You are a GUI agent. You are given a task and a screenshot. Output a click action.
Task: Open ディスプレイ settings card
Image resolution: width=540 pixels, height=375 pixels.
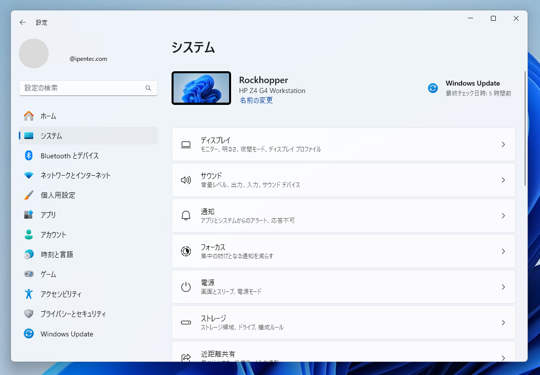click(343, 145)
